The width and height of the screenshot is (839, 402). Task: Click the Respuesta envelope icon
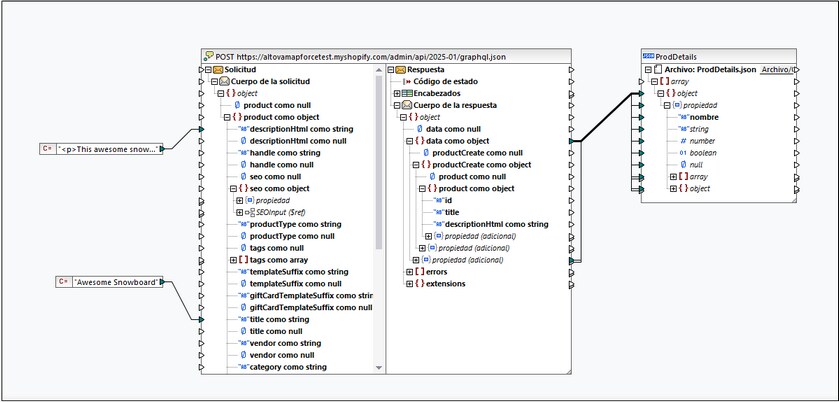pyautogui.click(x=401, y=70)
